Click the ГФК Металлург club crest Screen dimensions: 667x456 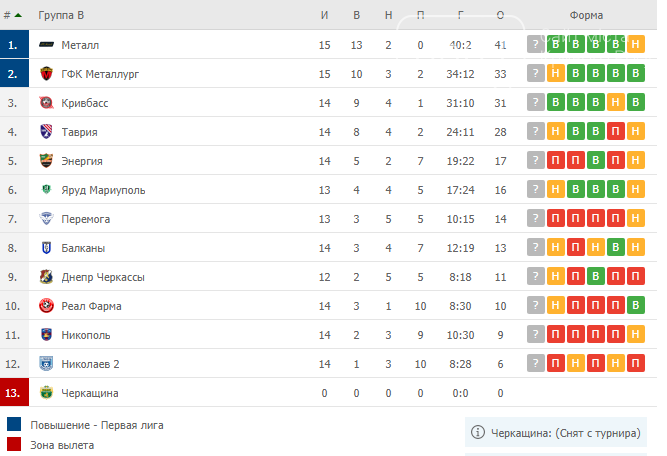coord(46,74)
